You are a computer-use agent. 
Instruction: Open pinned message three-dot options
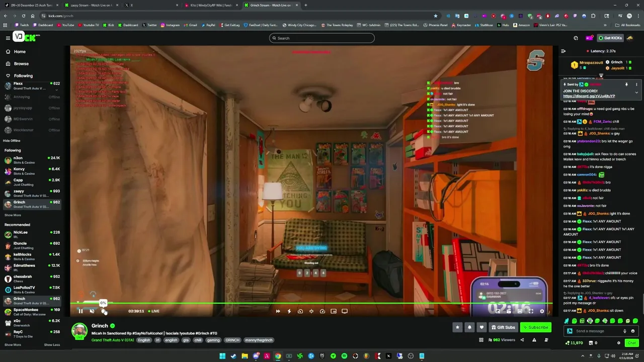pyautogui.click(x=636, y=84)
